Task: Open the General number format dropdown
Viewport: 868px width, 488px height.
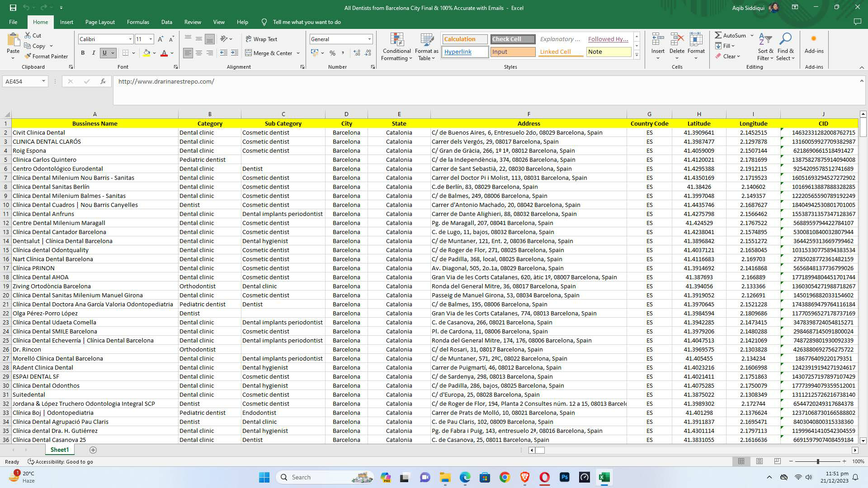Action: point(369,39)
